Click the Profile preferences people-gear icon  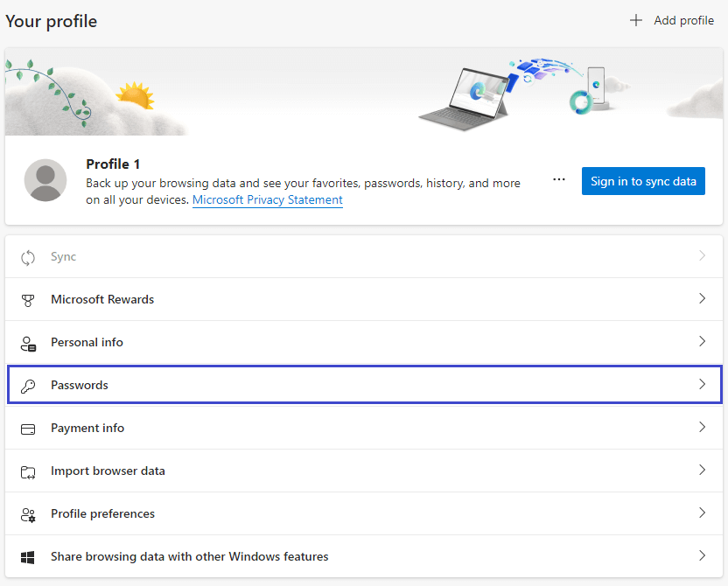click(x=28, y=515)
